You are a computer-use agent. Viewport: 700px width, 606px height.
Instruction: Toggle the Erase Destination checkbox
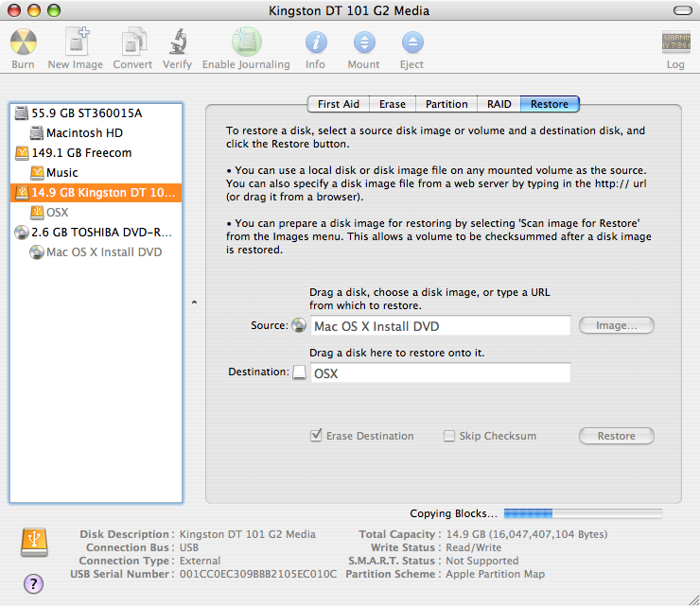click(316, 435)
